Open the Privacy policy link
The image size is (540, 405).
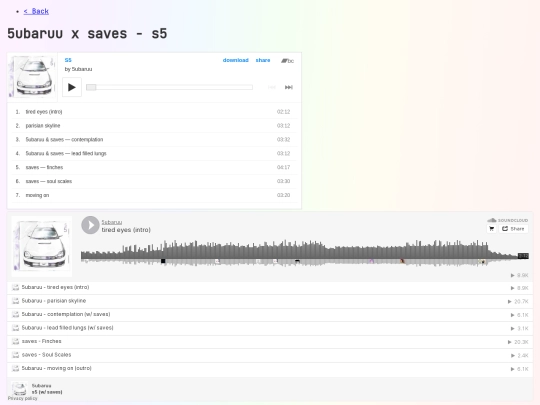click(22, 398)
